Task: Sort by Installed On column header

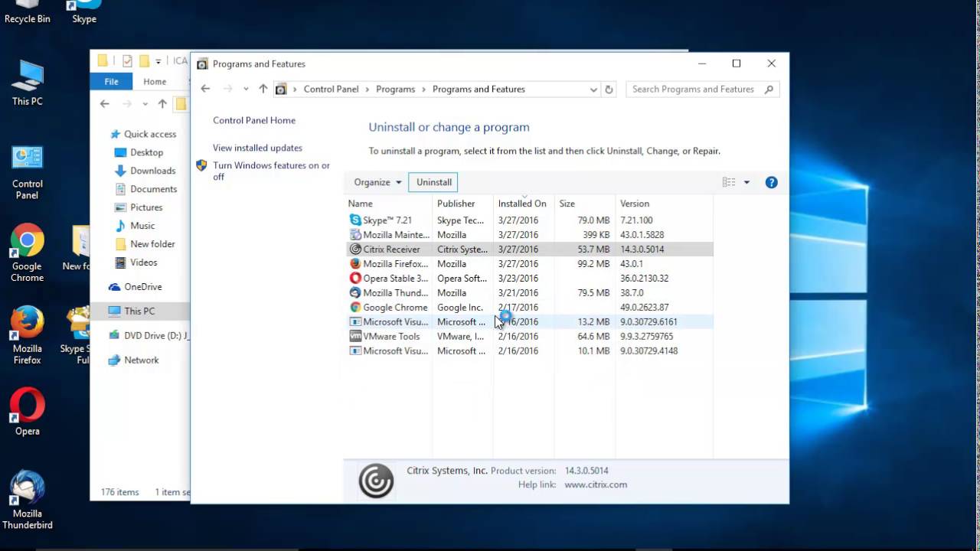Action: click(524, 204)
